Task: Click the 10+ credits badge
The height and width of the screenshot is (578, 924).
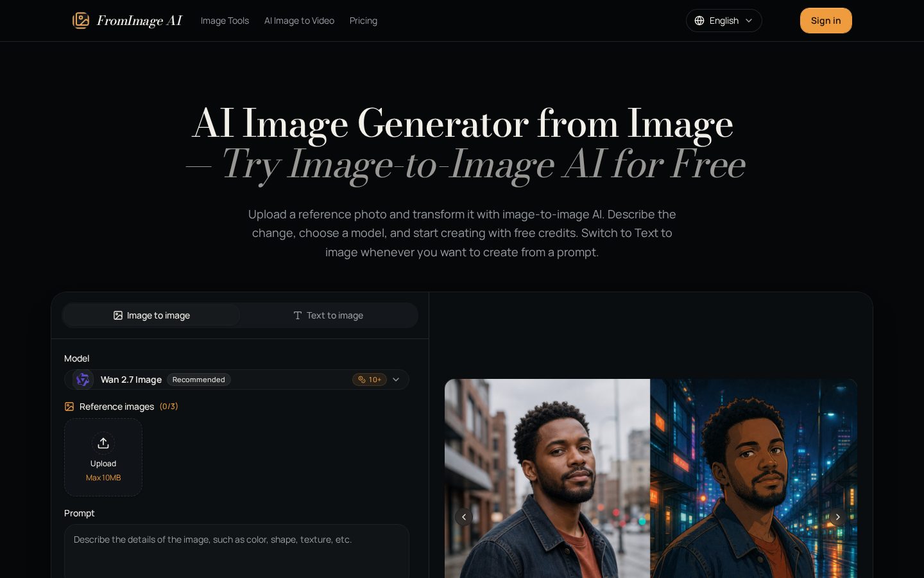Action: pos(370,380)
